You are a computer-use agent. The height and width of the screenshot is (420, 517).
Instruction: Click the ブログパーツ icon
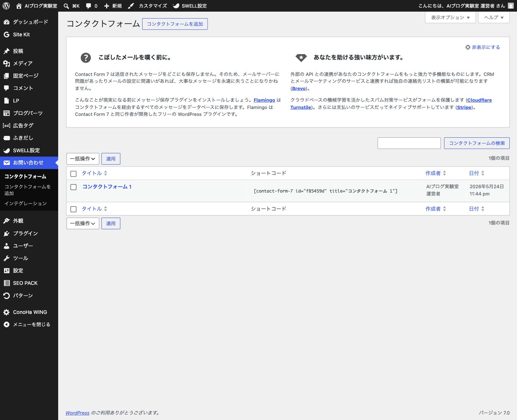[x=7, y=113]
